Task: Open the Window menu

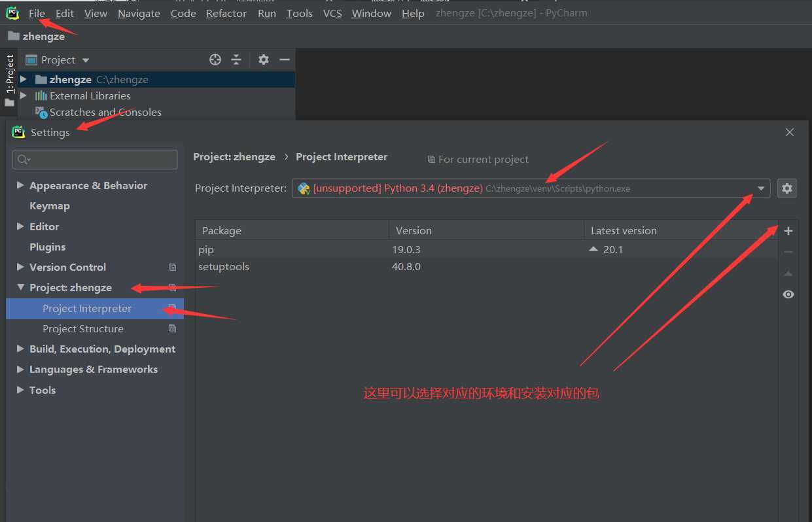Action: click(x=372, y=13)
